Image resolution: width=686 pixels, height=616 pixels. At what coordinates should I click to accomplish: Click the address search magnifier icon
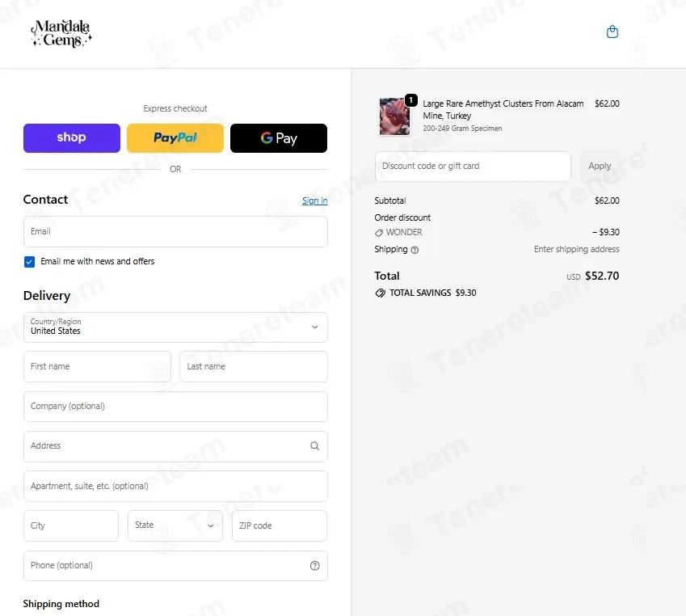314,446
